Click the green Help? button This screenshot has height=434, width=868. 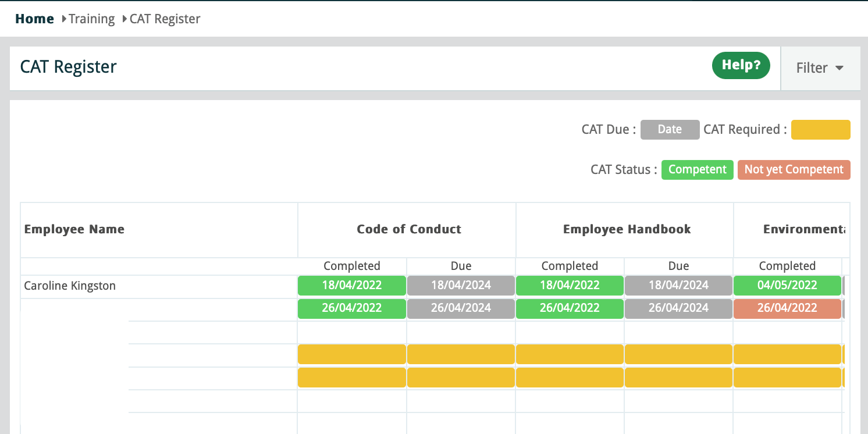(741, 65)
